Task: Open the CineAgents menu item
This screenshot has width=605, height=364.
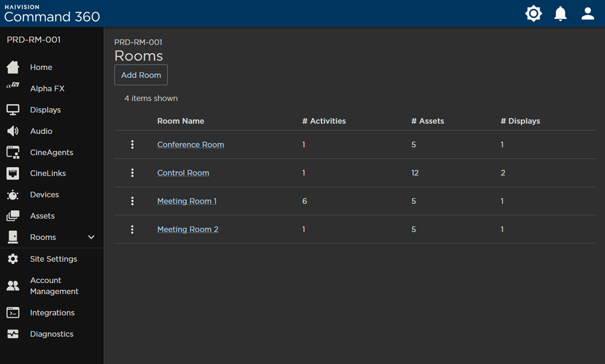Action: pyautogui.click(x=51, y=152)
